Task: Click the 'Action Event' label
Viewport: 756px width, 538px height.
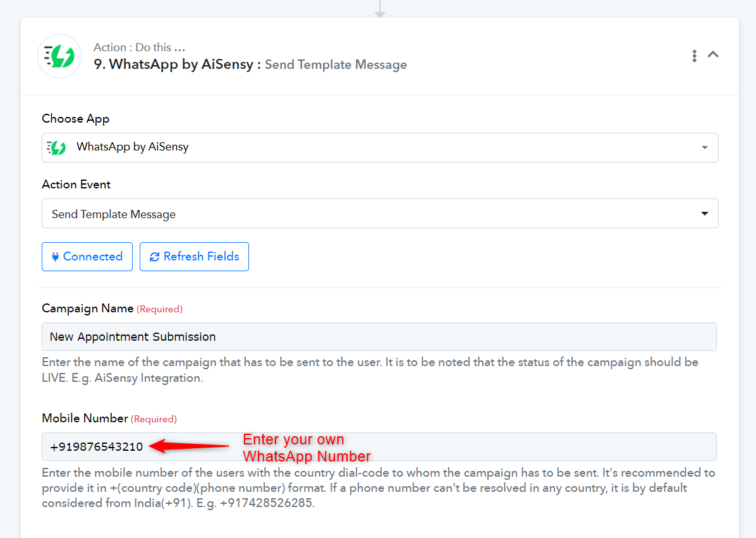Action: (76, 184)
